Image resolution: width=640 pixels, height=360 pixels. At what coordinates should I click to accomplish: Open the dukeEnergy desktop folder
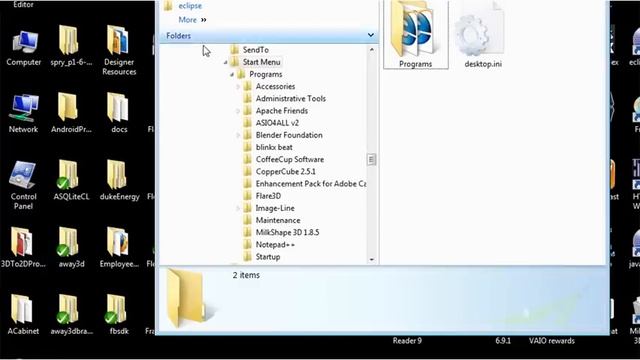(119, 180)
